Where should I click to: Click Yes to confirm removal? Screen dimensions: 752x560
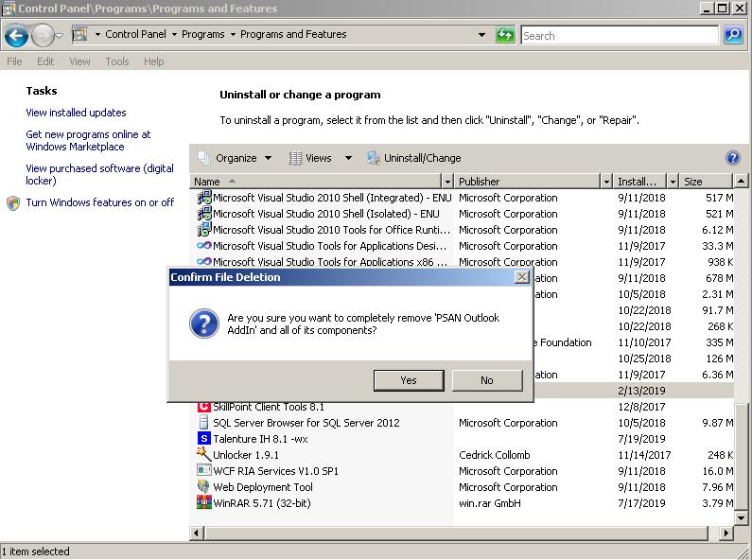pyautogui.click(x=409, y=380)
